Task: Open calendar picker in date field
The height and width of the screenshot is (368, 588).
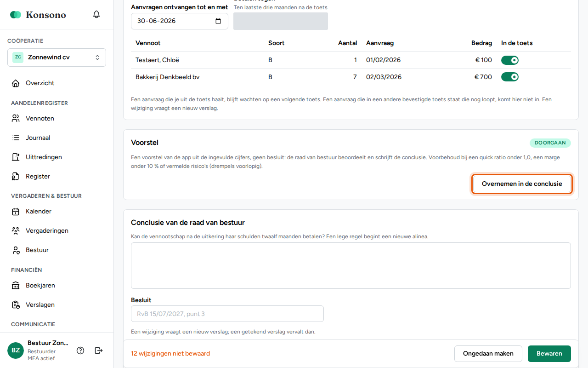Action: (218, 21)
